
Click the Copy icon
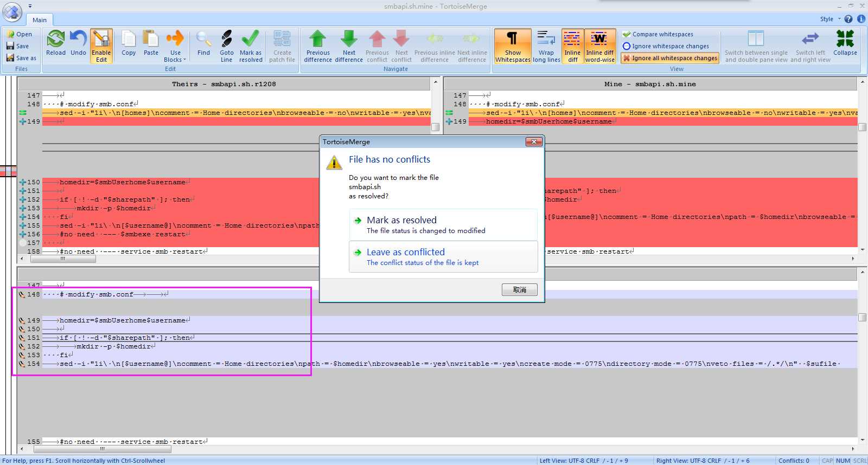129,44
